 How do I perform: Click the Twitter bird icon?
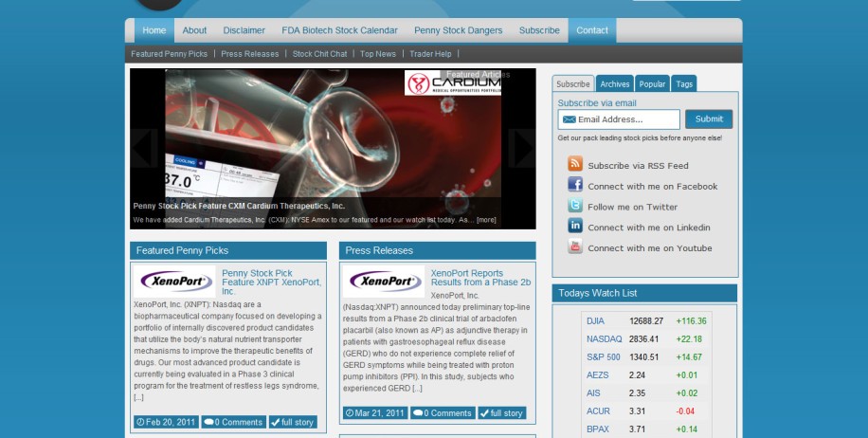[x=574, y=206]
